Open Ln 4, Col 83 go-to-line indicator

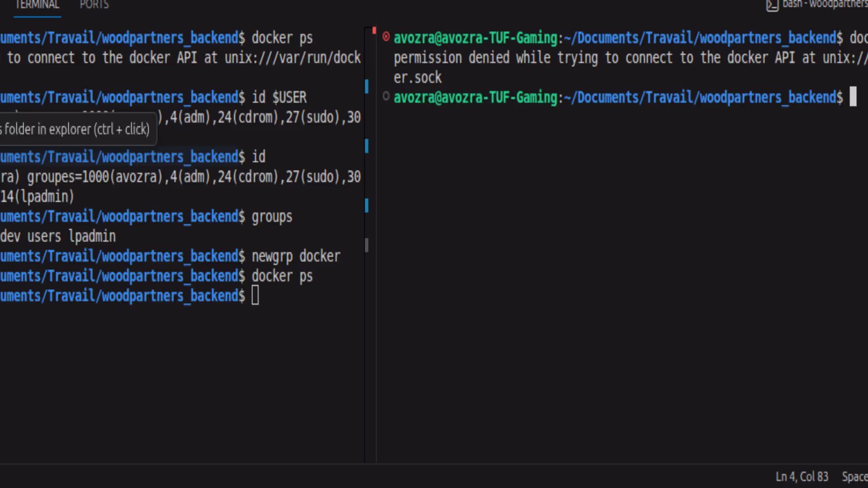[x=802, y=477]
